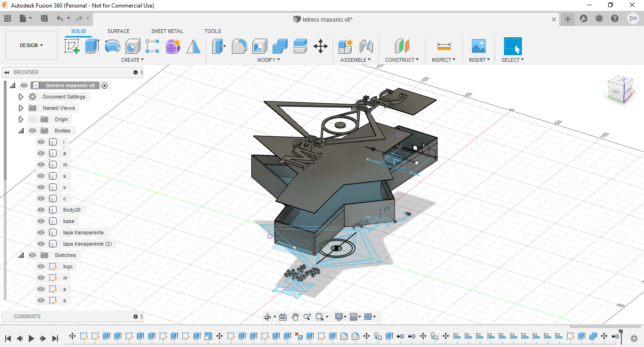Open timeline settings gear
Image resolution: width=644 pixels, height=347 pixels.
pyautogui.click(x=634, y=338)
